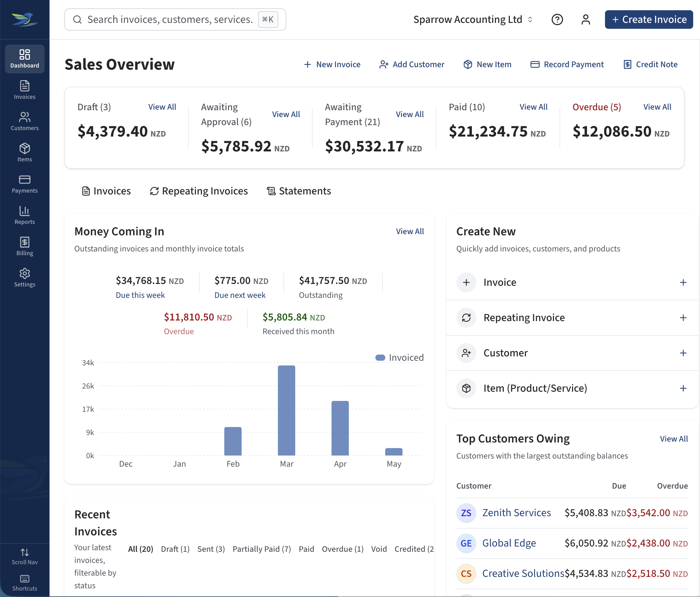Switch to the Repeating Invoices tab
This screenshot has width=700, height=597.
(x=199, y=191)
